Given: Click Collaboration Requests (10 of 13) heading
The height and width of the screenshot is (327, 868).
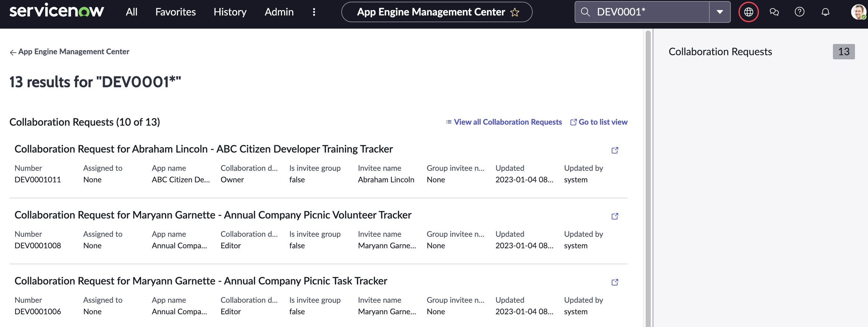Looking at the screenshot, I should click(85, 122).
